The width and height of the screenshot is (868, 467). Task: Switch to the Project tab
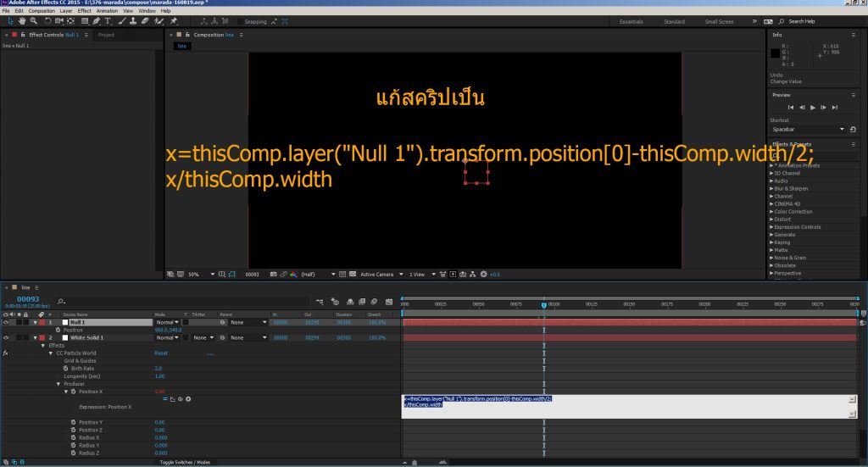(107, 35)
